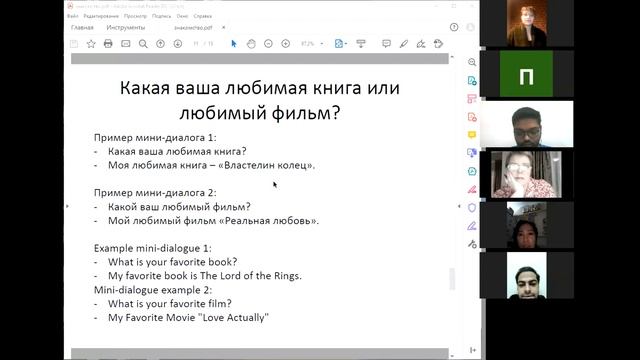Image resolution: width=640 pixels, height=360 pixels.
Task: Click the scrollbar up arrow of document
Action: tap(452, 57)
